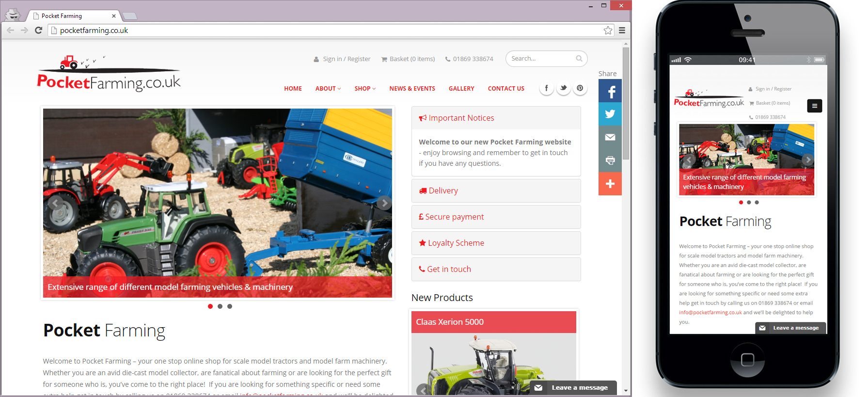The height and width of the screenshot is (397, 868).
Task: Open Sign in / Register on desktop site
Action: (342, 59)
